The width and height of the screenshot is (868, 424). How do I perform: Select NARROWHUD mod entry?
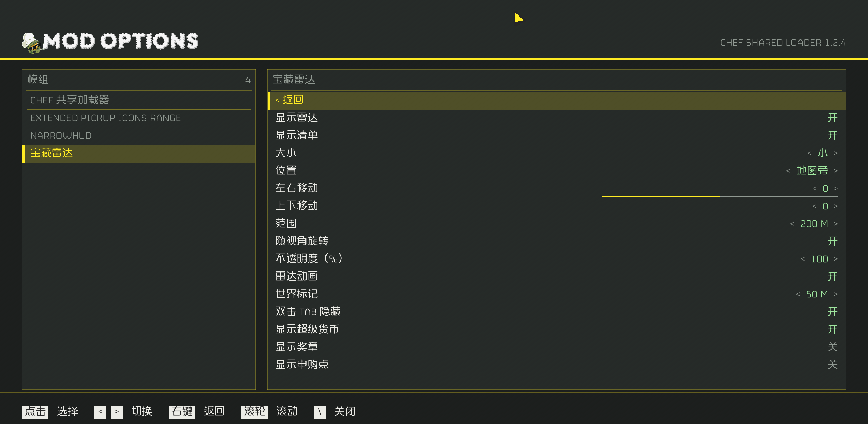[x=139, y=135]
